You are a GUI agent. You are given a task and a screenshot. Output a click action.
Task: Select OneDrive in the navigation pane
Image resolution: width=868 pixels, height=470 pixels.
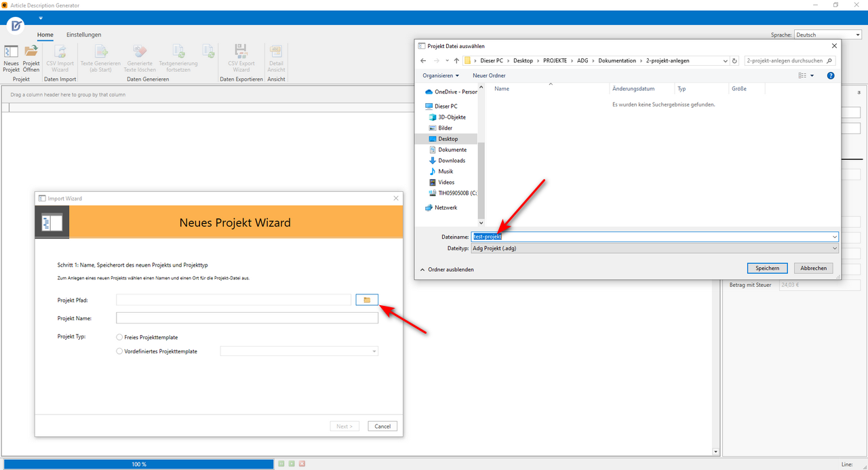450,92
